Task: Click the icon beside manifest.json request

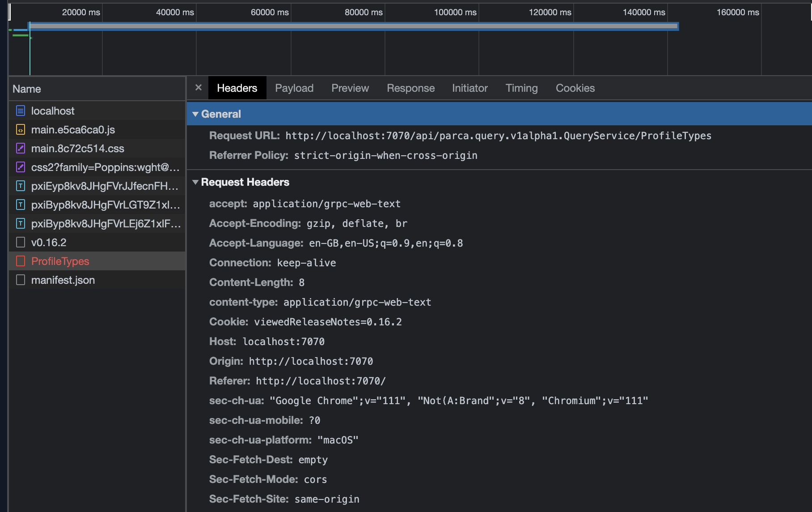Action: coord(20,280)
